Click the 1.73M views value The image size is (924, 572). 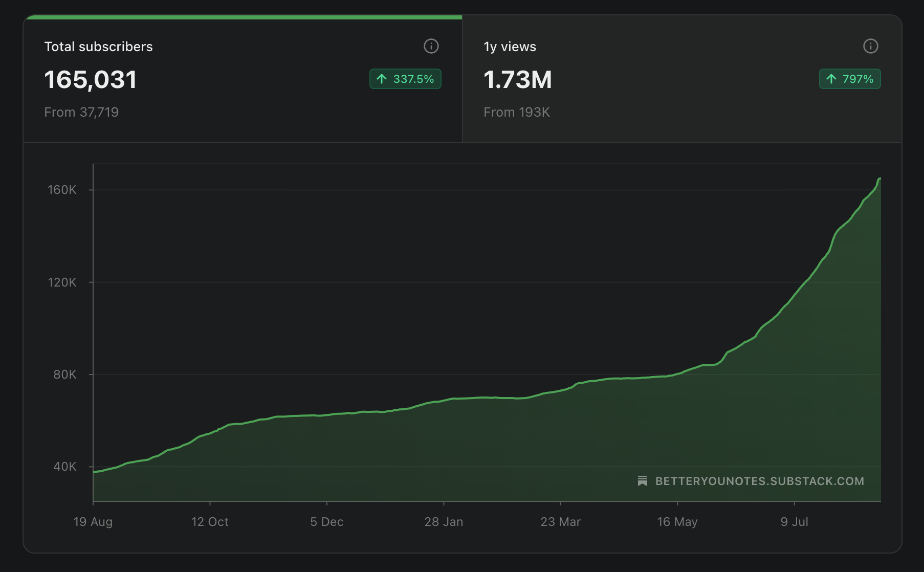click(518, 79)
